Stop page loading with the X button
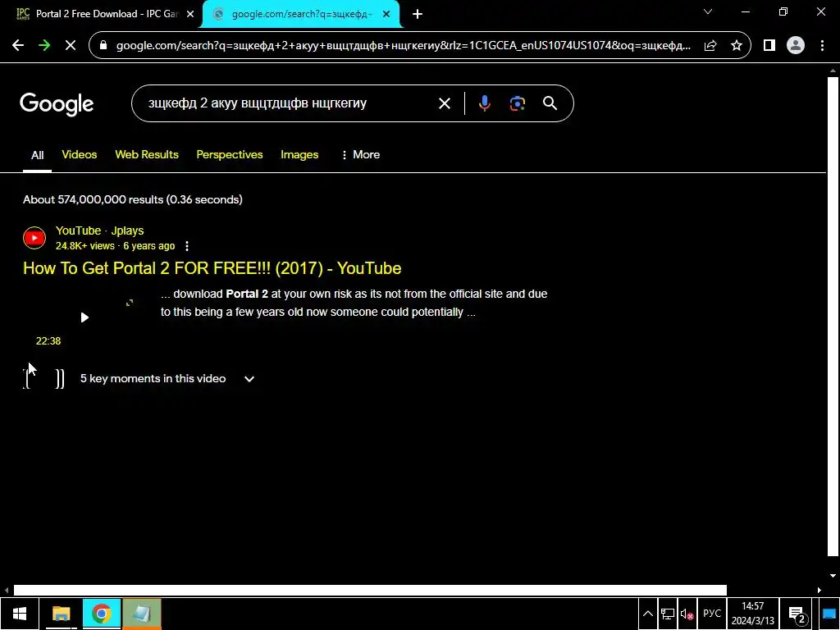 71,46
